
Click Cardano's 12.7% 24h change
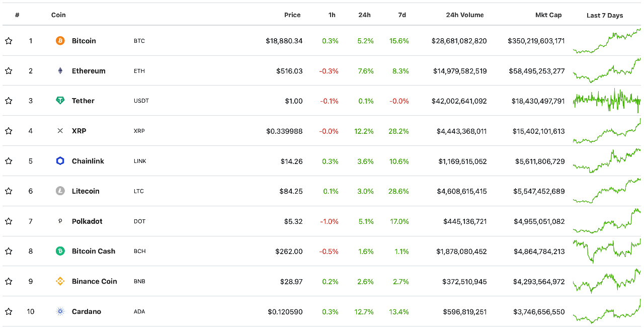coord(364,311)
